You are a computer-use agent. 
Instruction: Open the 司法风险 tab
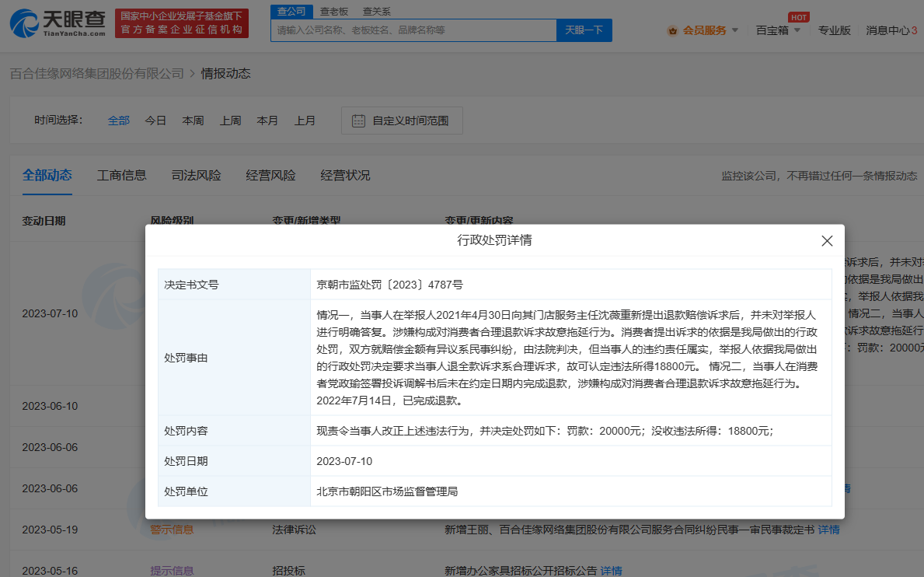(x=196, y=175)
